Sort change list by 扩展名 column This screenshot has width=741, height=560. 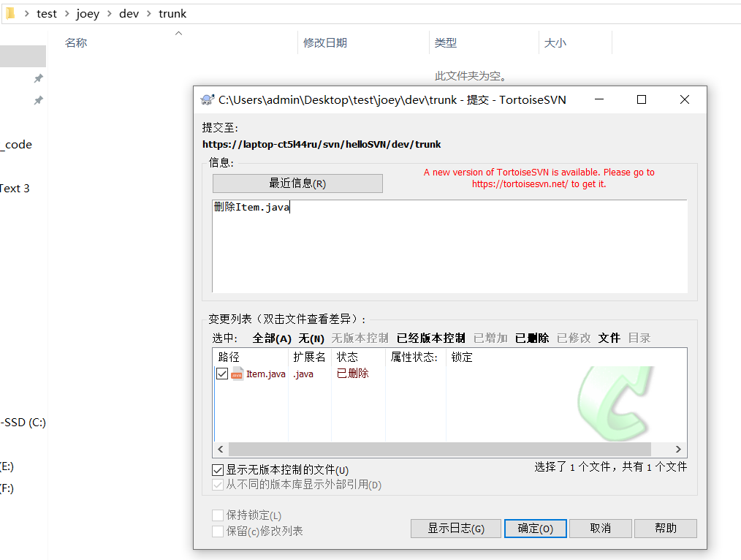click(x=310, y=357)
